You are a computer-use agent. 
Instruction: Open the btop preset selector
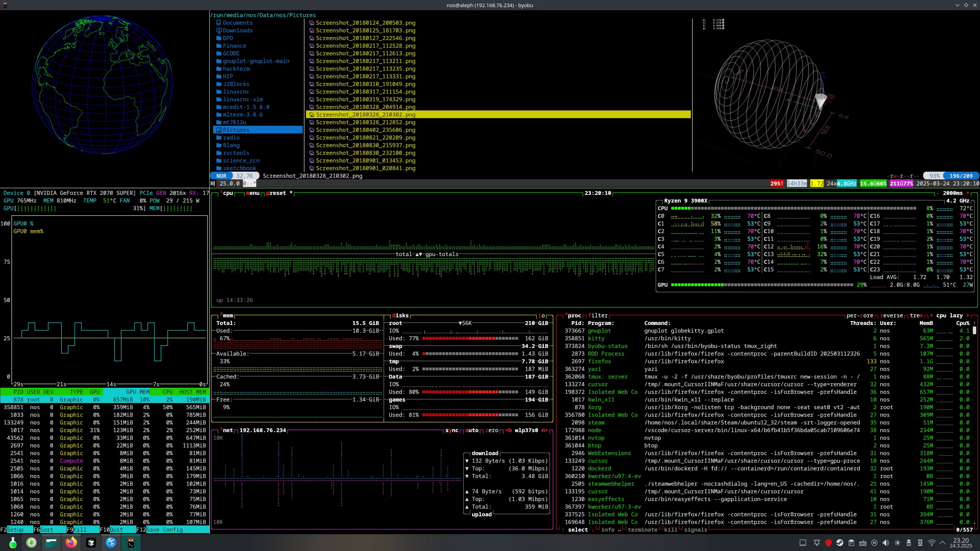276,193
